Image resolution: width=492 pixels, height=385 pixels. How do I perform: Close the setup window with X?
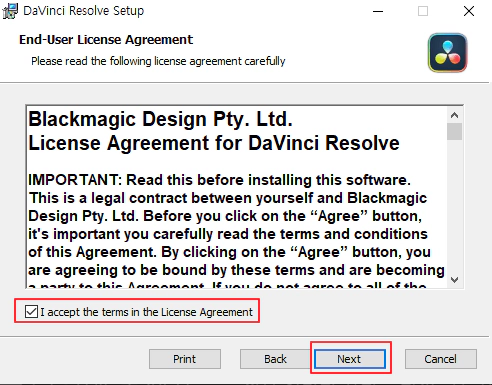pyautogui.click(x=469, y=11)
